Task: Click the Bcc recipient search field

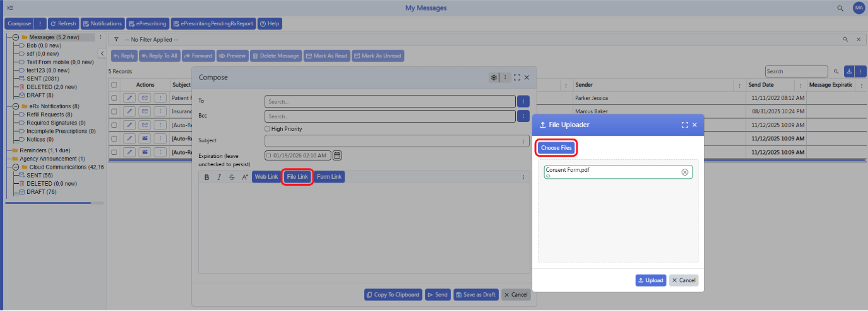Action: click(x=390, y=116)
